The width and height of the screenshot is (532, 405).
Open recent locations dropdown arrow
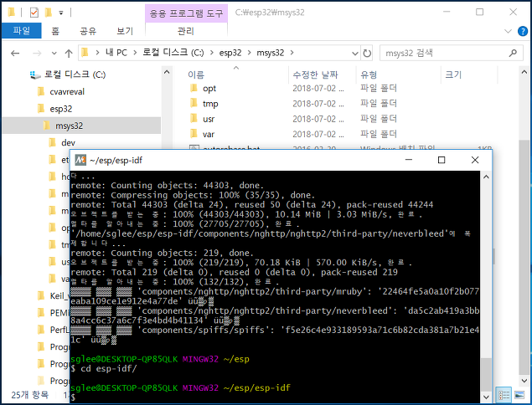(54, 54)
